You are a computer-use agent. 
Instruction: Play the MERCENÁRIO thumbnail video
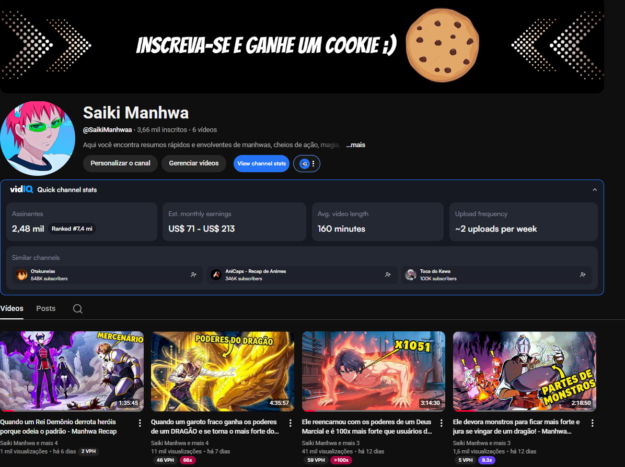[x=72, y=371]
